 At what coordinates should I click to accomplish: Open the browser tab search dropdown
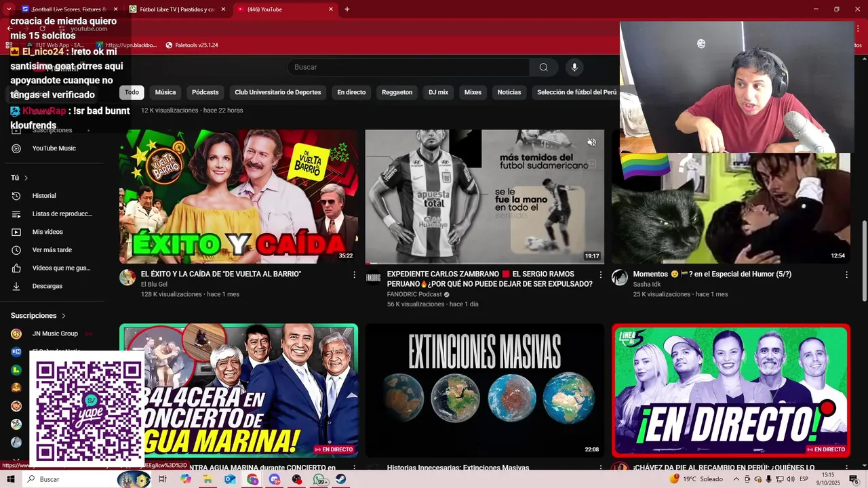point(9,9)
